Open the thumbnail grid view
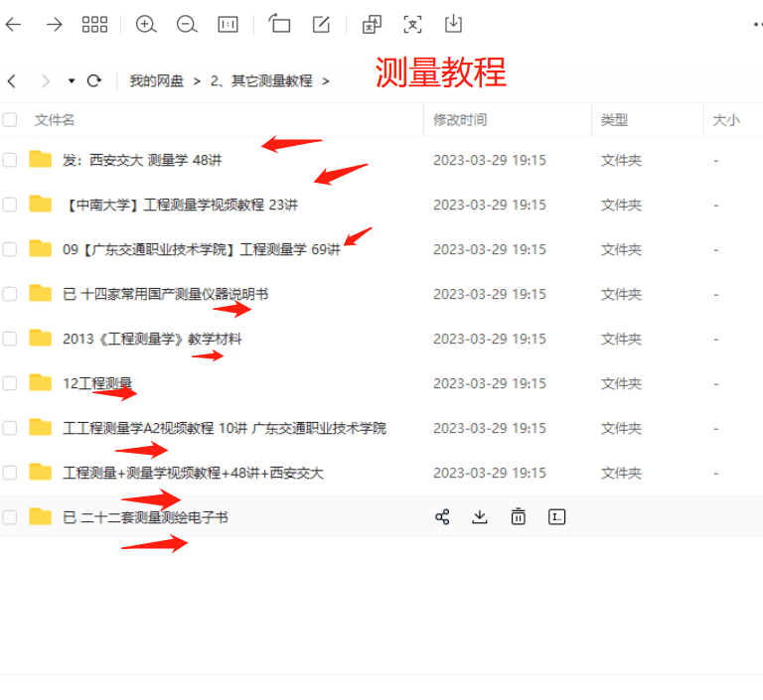The width and height of the screenshot is (763, 700). pyautogui.click(x=94, y=24)
